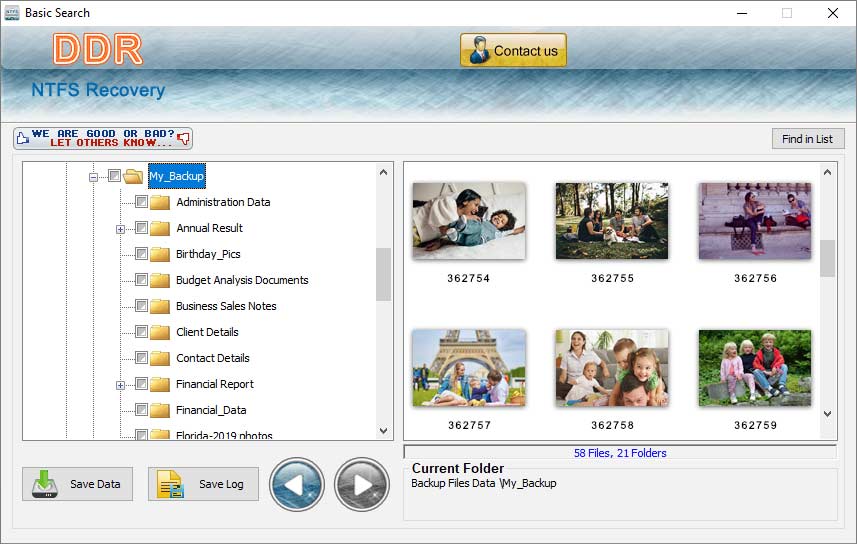Click the document icon on Save Log
857x544 pixels.
pos(171,484)
